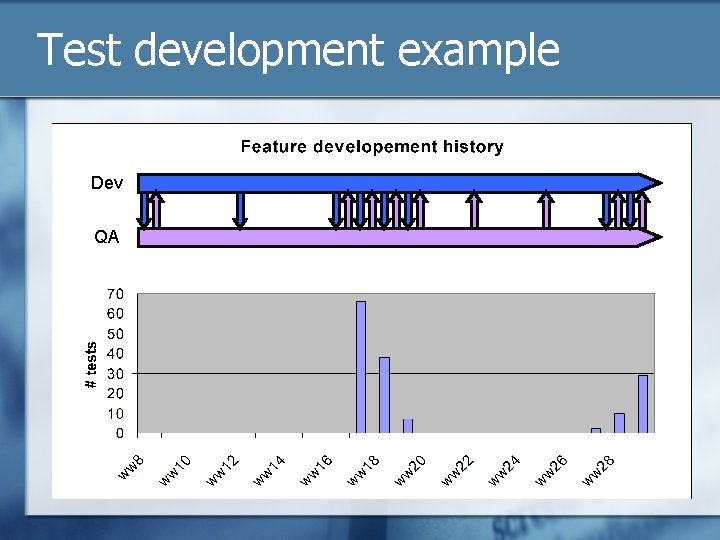Image resolution: width=720 pixels, height=540 pixels.
Task: Click the '# tests' axis label
Action: click(91, 365)
